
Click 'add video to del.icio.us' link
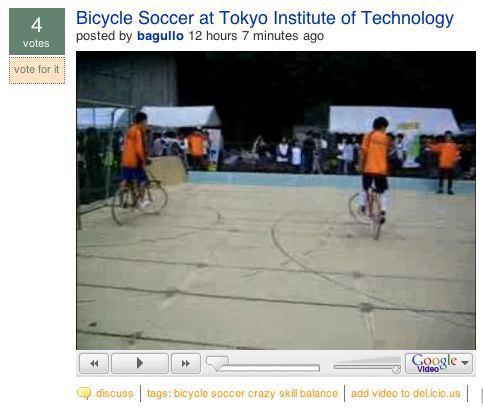click(x=406, y=393)
